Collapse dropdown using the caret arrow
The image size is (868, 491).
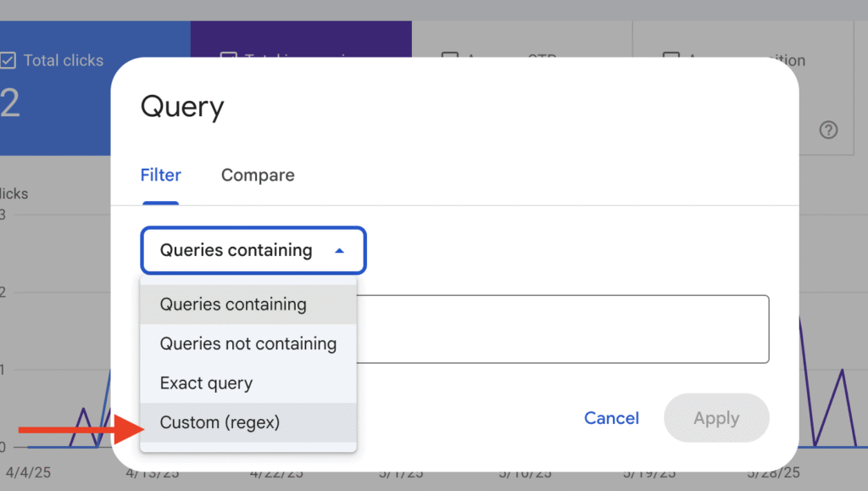click(339, 251)
